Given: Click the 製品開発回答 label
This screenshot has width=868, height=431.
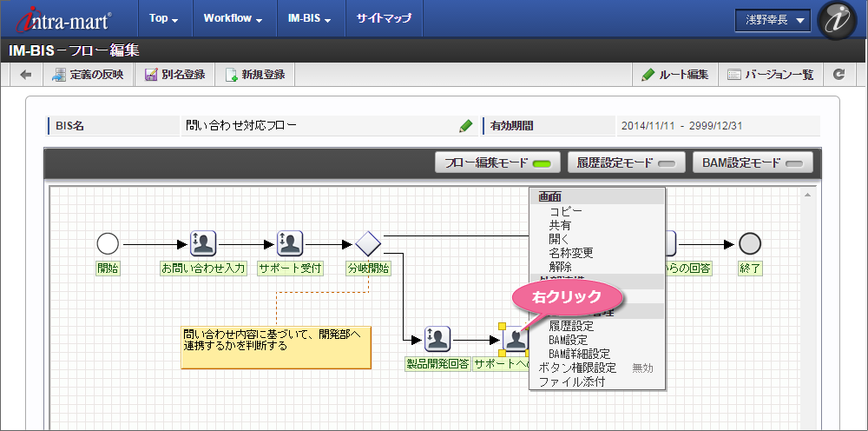Looking at the screenshot, I should (x=437, y=364).
